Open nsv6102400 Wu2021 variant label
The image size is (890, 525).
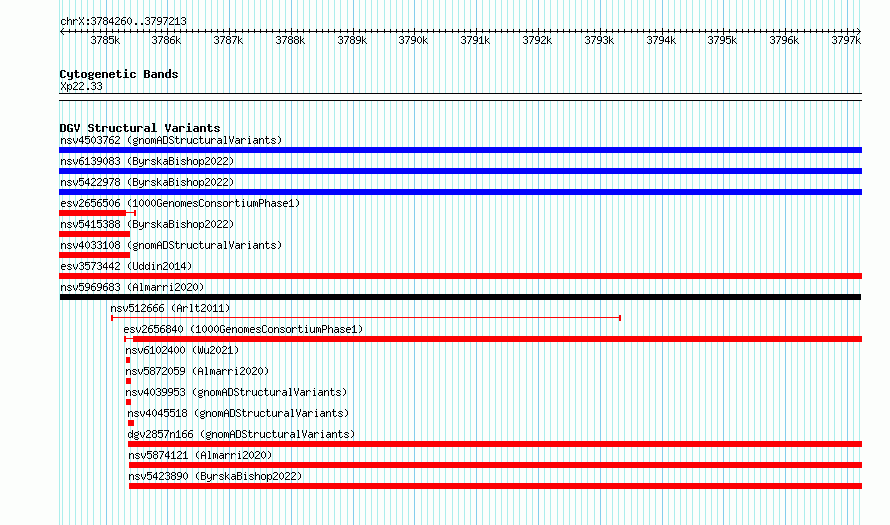point(182,350)
